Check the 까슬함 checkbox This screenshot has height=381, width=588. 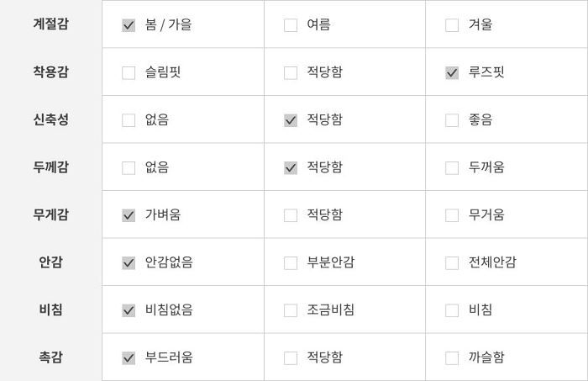452,357
